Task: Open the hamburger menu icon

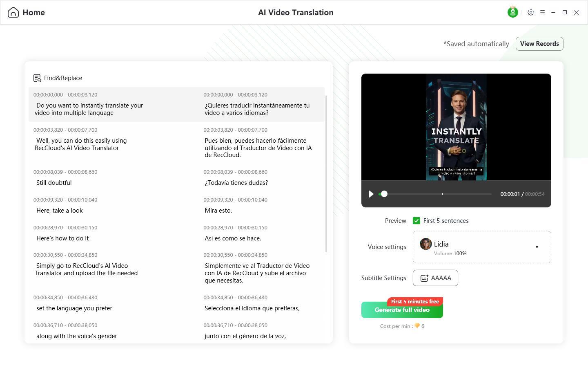Action: click(x=542, y=12)
